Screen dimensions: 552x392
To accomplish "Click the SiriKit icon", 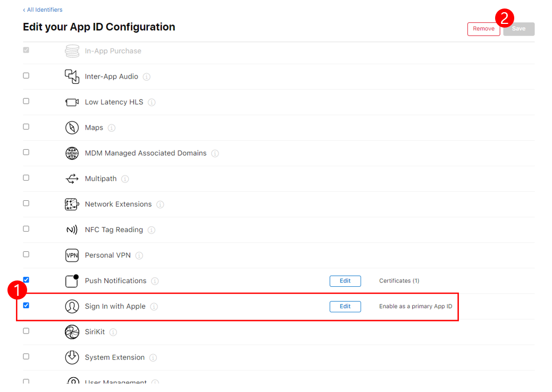I will pos(72,332).
